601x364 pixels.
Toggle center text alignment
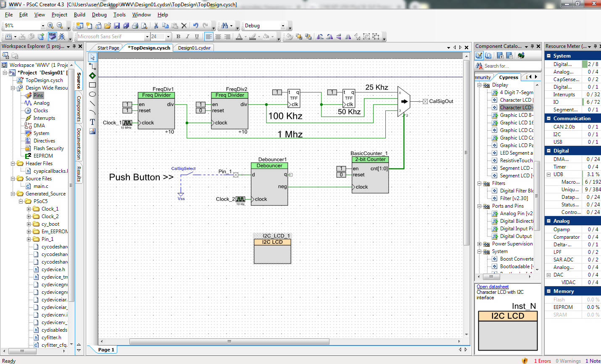(x=218, y=37)
